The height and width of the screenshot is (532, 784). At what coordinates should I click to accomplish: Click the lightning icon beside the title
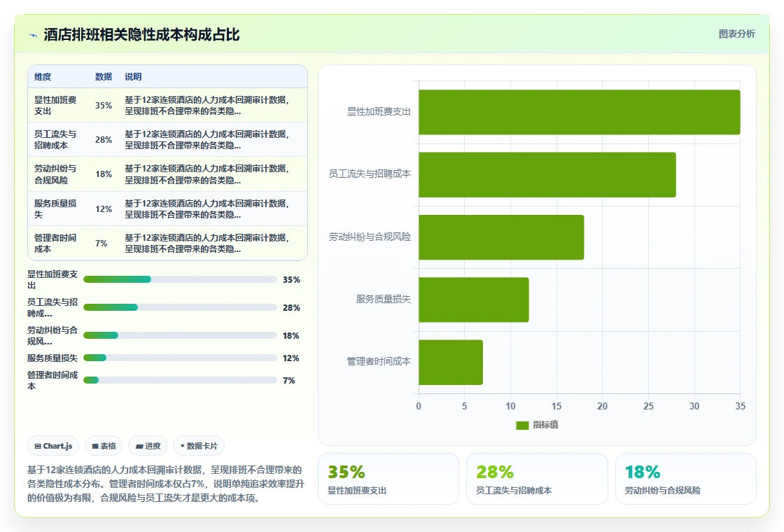pyautogui.click(x=34, y=35)
